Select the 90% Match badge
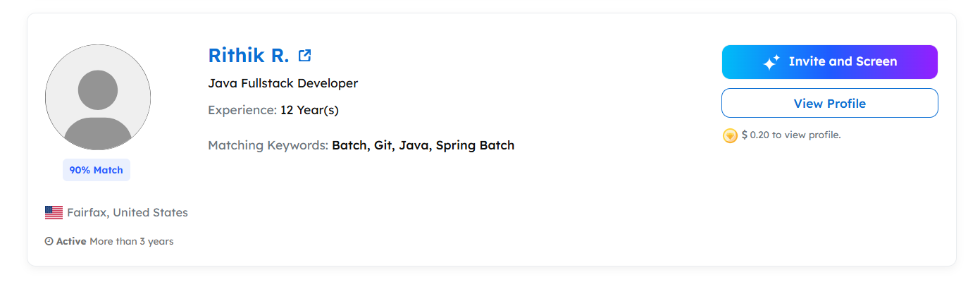 pyautogui.click(x=97, y=170)
